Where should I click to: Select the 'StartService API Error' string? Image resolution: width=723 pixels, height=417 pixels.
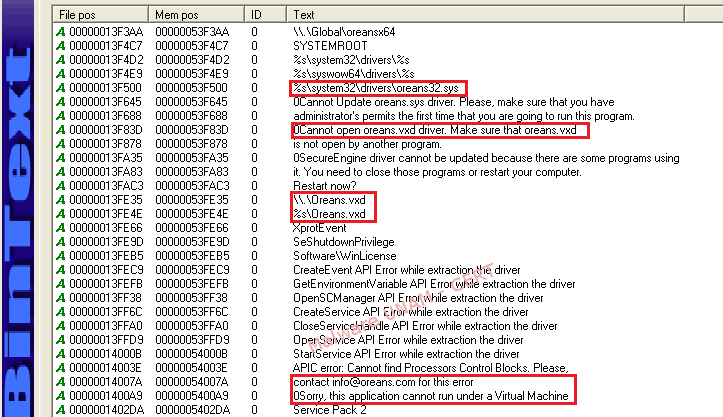click(x=406, y=354)
